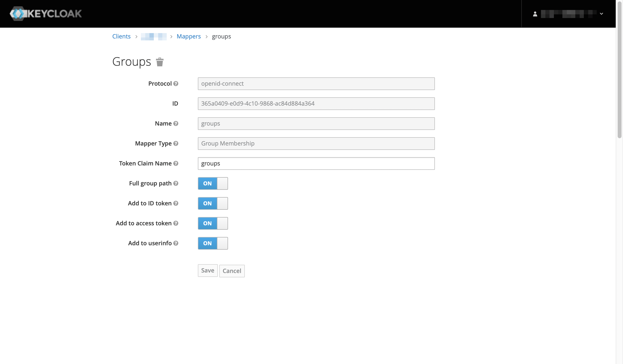Click into the Token Claim Name field
Image resolution: width=623 pixels, height=364 pixels.
(x=316, y=163)
